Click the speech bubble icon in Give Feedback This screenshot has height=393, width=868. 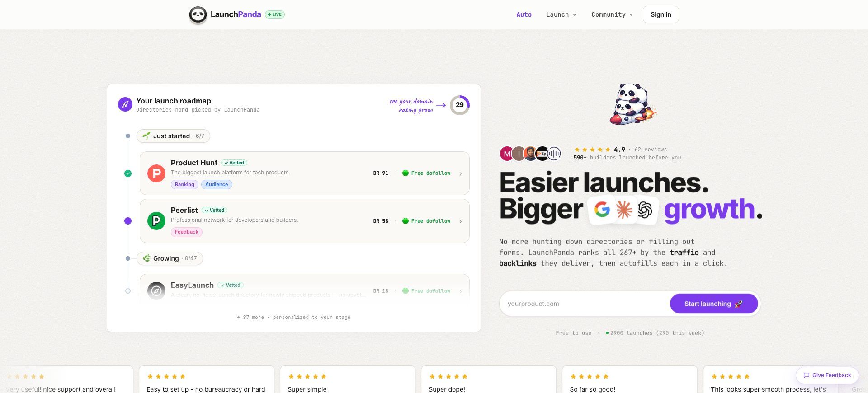click(x=806, y=375)
